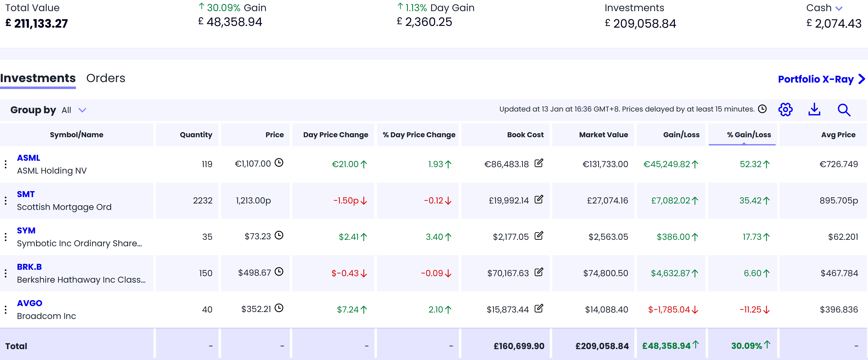Click delayed price clock next to SYM price
This screenshot has width=868, height=360.
click(279, 235)
